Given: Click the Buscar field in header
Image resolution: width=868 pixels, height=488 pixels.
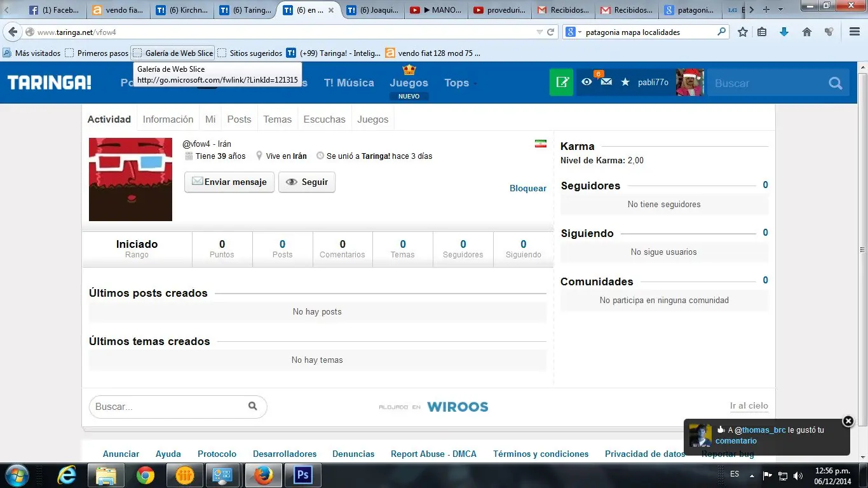Looking at the screenshot, I should [x=768, y=83].
